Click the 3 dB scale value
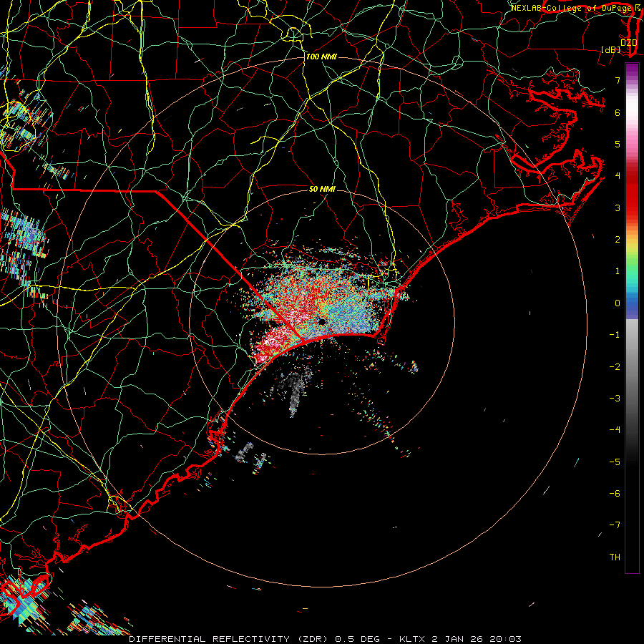 coord(618,208)
